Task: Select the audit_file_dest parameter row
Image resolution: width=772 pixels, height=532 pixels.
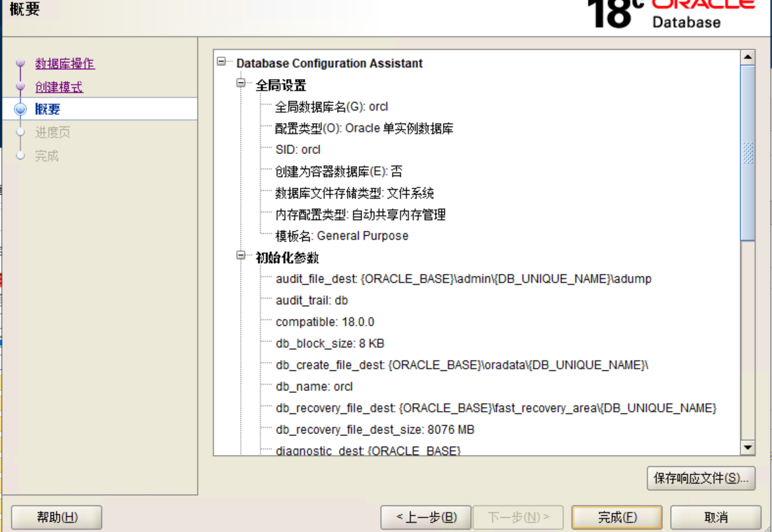Action: point(463,279)
